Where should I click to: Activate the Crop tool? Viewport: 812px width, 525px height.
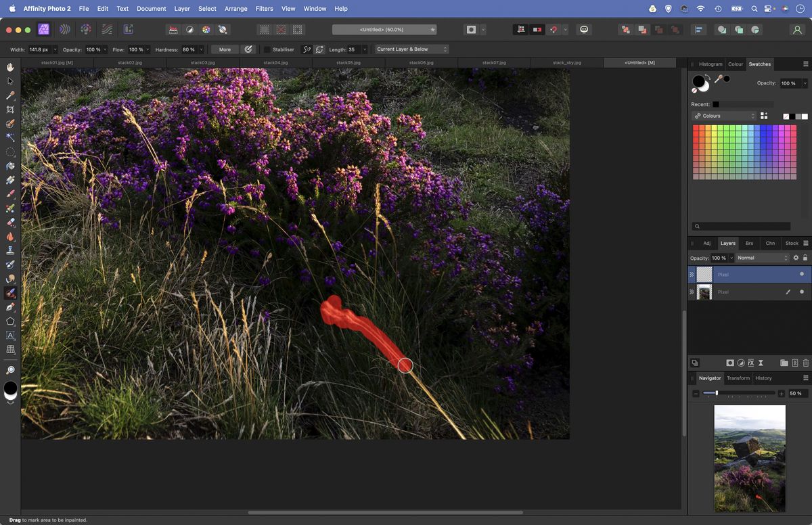[11, 110]
